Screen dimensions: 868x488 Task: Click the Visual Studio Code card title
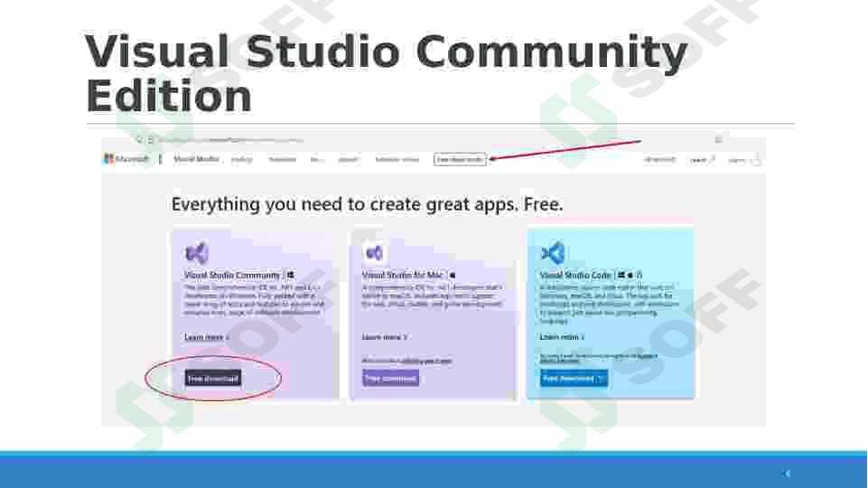tap(575, 275)
